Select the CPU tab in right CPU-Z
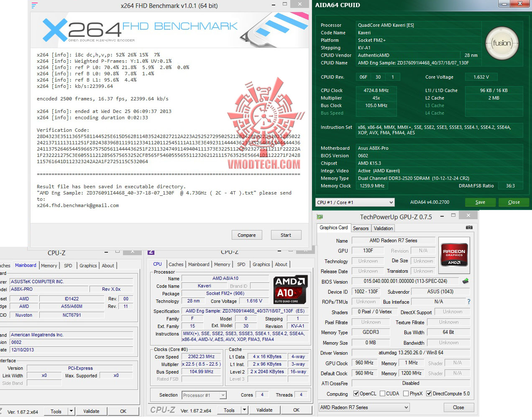532x420 pixels. (157, 264)
